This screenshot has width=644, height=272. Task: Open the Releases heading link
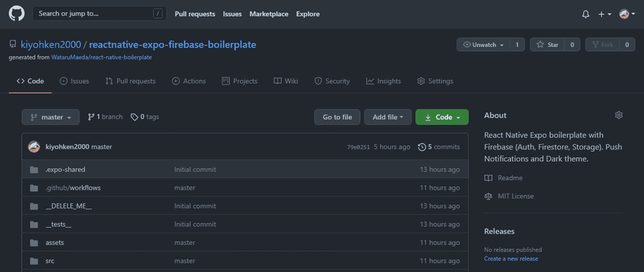(x=500, y=231)
